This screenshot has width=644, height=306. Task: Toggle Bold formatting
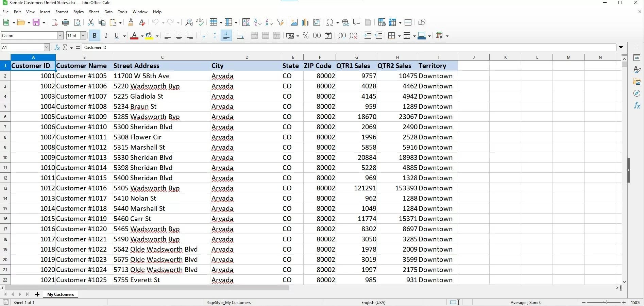pos(95,36)
